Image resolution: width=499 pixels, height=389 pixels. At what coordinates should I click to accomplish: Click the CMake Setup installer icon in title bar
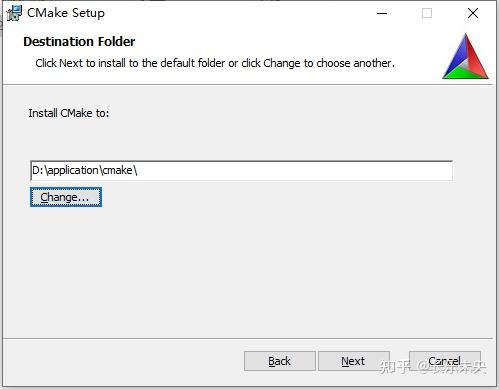click(14, 13)
